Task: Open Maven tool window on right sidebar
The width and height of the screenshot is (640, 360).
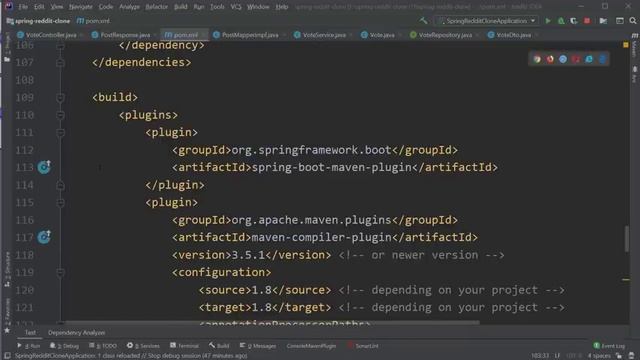Action: coord(634,46)
